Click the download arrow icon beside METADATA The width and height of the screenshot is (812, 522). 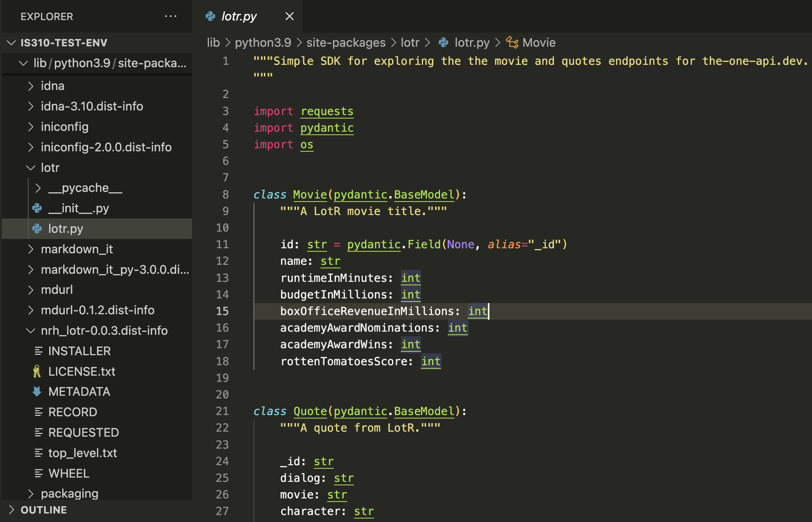point(37,391)
